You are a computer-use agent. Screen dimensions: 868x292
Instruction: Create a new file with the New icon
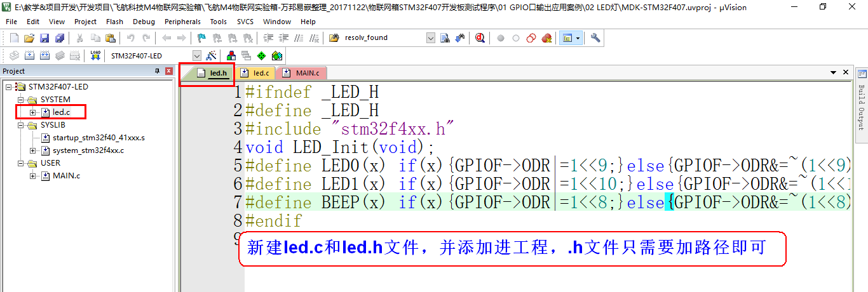pyautogui.click(x=14, y=38)
